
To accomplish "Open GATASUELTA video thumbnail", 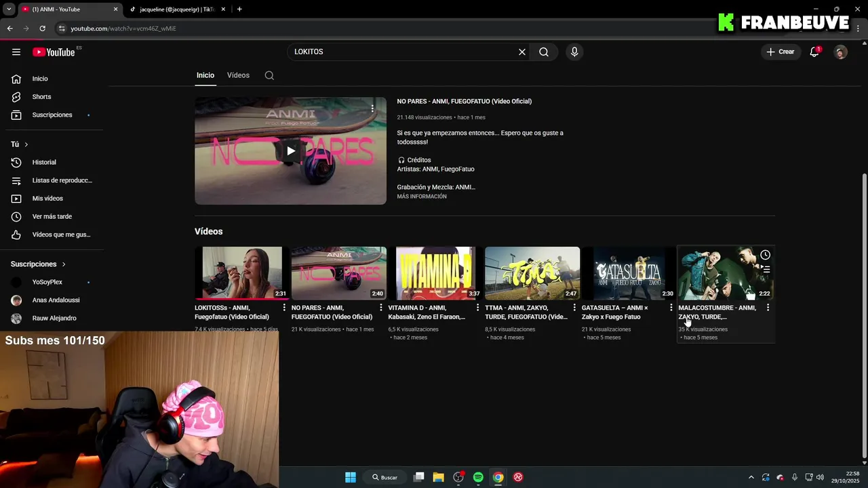I will (x=629, y=273).
